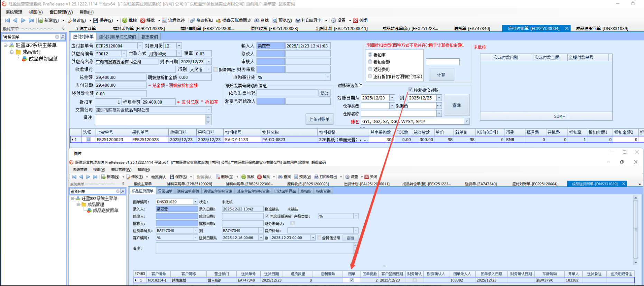Screen dimensions: 644x286
Task: Open the 应付款单号 dropdown
Action: [x=140, y=46]
